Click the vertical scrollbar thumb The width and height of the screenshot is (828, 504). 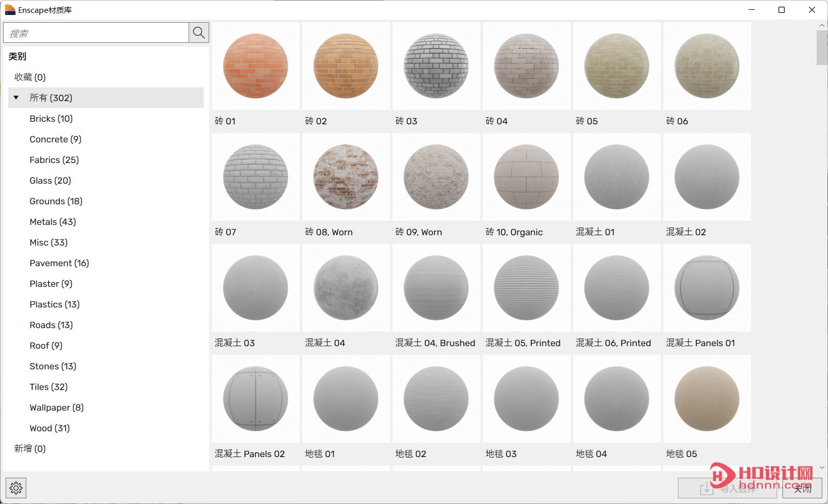pyautogui.click(x=822, y=47)
